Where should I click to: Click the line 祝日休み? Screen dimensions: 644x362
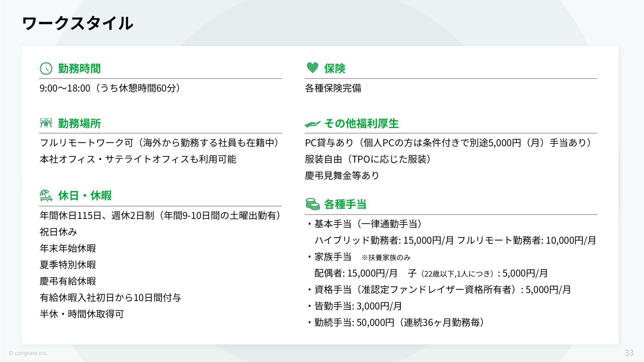click(58, 232)
